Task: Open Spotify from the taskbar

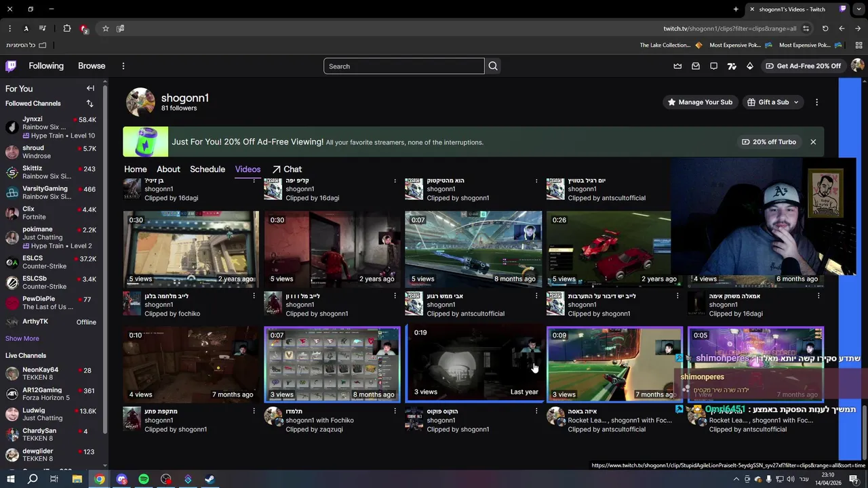Action: (144, 479)
